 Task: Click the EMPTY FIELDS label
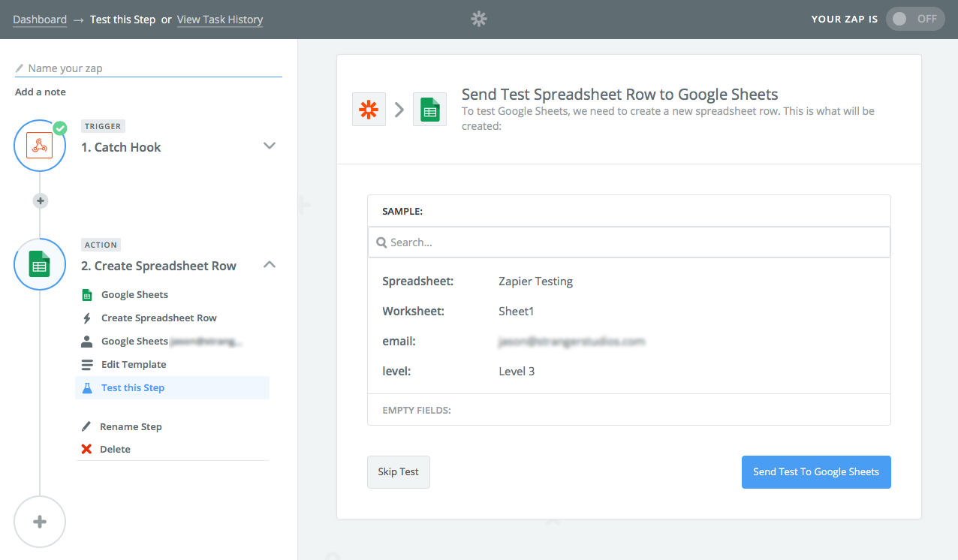tap(417, 410)
